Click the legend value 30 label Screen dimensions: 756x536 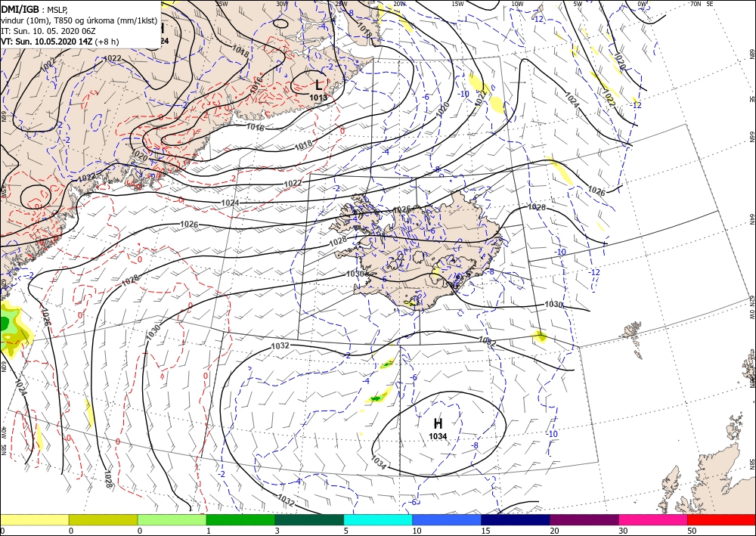tap(622, 531)
